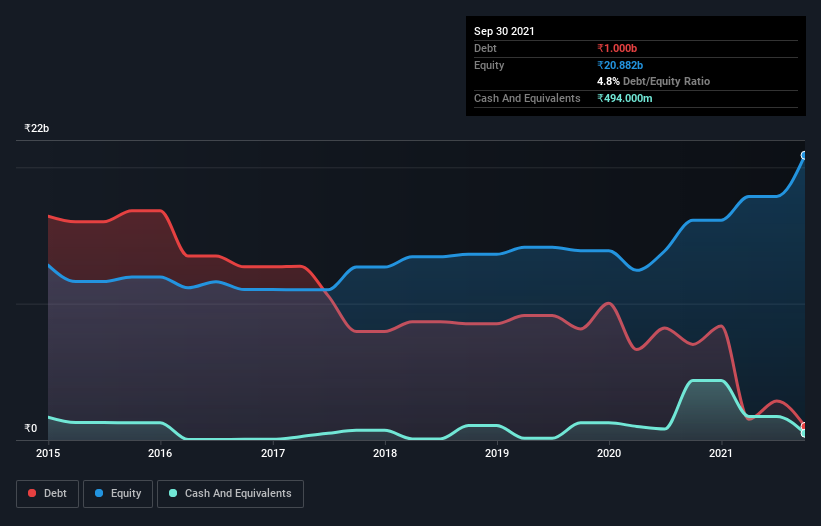Select the blue Equity endpoint marker
821x526 pixels.
point(804,155)
